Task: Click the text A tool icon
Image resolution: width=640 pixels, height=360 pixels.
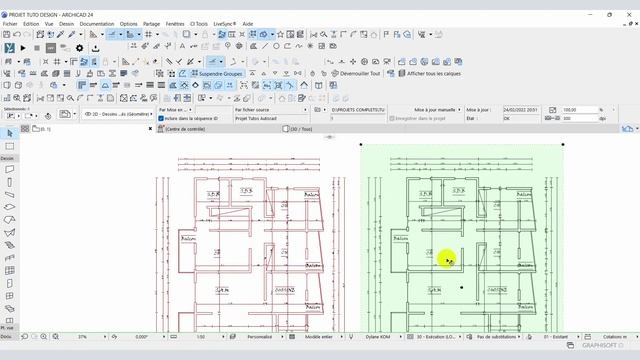Action: click(x=182, y=46)
